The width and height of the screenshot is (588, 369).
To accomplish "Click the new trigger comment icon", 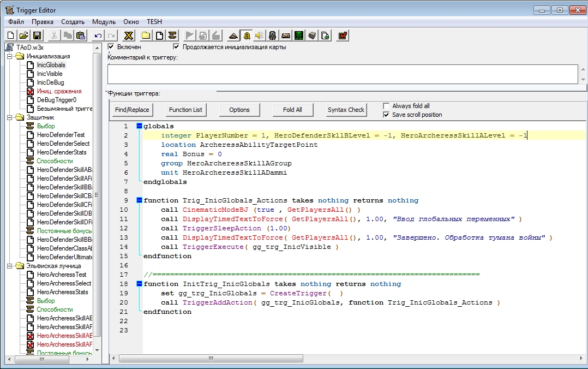I will point(172,35).
